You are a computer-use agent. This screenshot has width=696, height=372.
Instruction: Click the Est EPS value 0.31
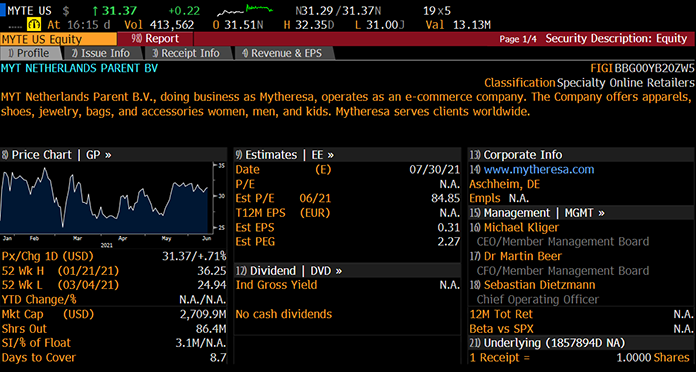[448, 228]
